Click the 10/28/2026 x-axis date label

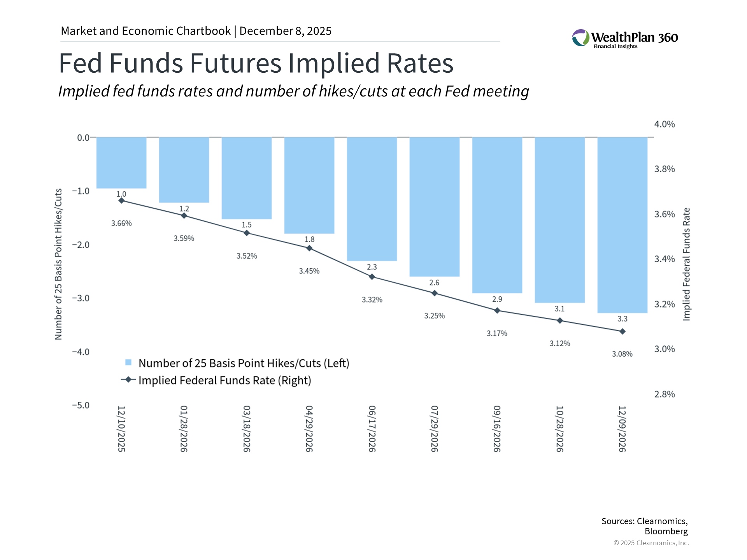(x=559, y=429)
